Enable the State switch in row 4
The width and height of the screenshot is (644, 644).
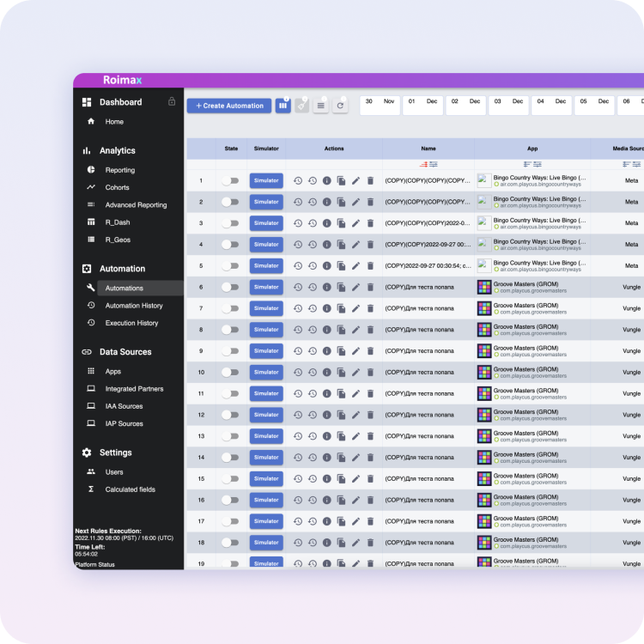click(x=230, y=245)
